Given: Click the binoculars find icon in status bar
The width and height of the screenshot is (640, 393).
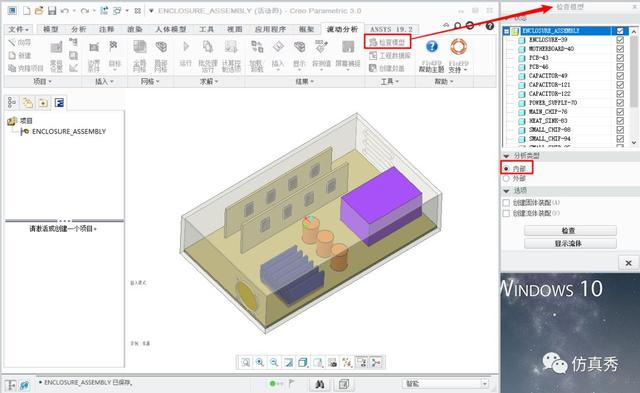Looking at the screenshot, I should 320,384.
